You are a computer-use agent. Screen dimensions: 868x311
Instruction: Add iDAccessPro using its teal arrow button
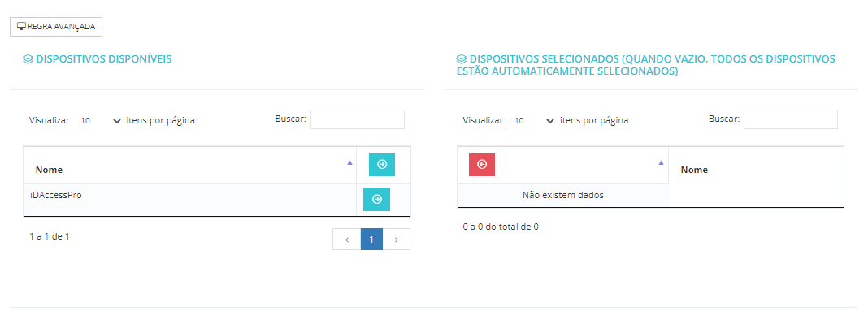coord(376,199)
